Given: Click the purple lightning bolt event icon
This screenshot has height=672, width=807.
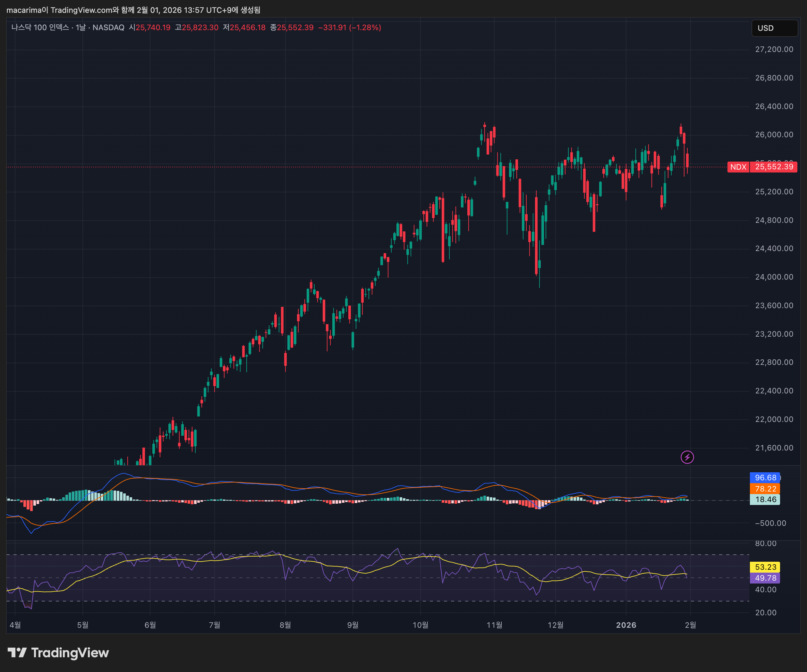Looking at the screenshot, I should coord(687,457).
